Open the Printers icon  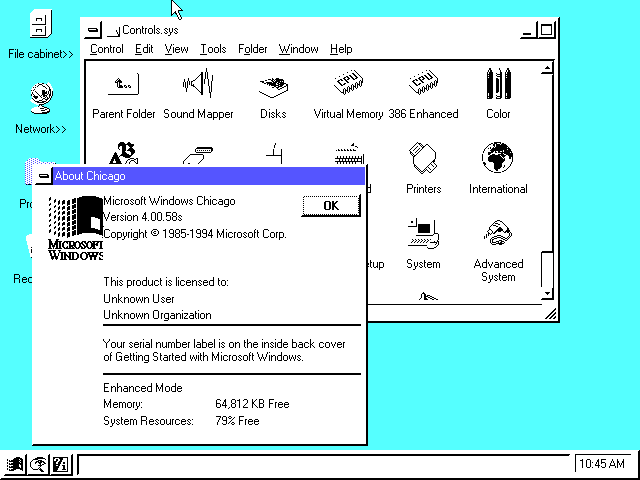pos(423,158)
